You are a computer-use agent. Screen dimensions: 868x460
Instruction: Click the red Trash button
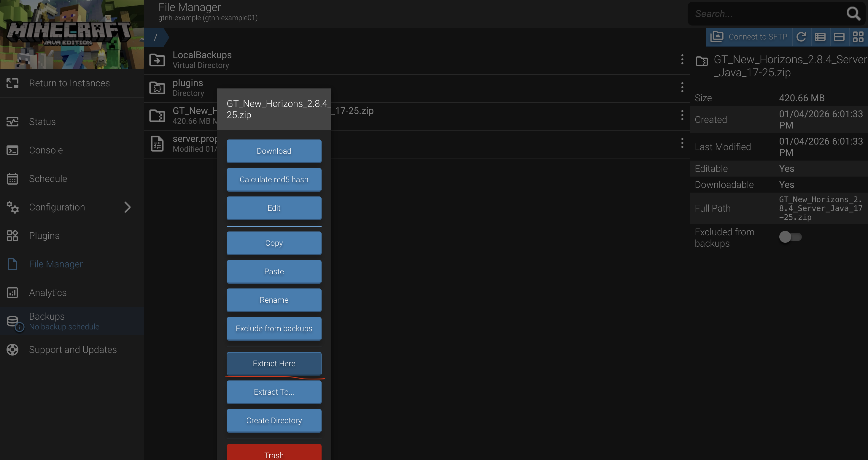point(274,452)
